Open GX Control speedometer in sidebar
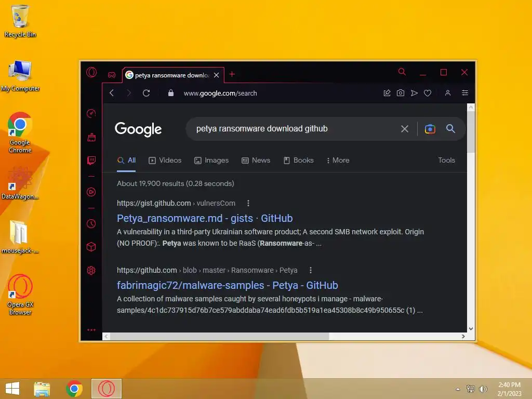Screen dimensions: 532x399 (x=91, y=113)
